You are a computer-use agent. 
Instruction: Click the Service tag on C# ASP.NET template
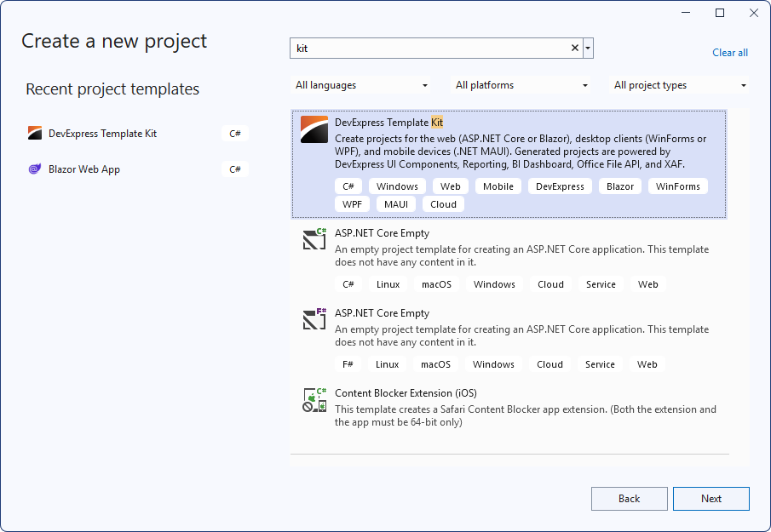click(601, 284)
